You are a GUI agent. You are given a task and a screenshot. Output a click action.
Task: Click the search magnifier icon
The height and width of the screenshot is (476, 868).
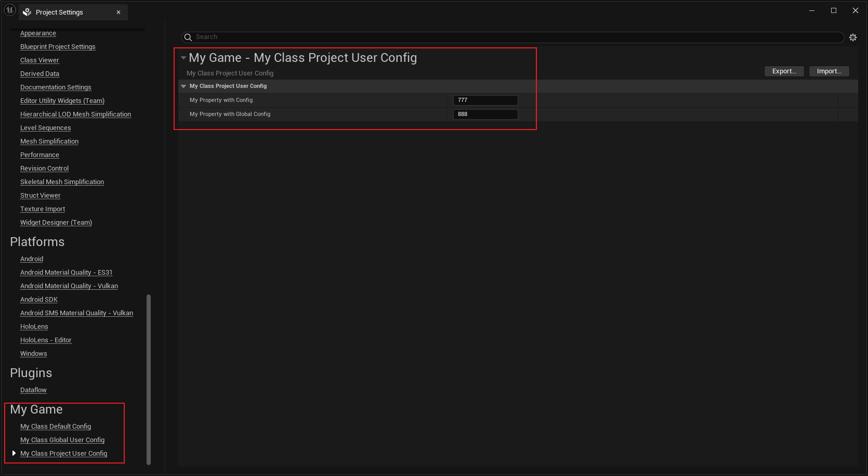(188, 37)
